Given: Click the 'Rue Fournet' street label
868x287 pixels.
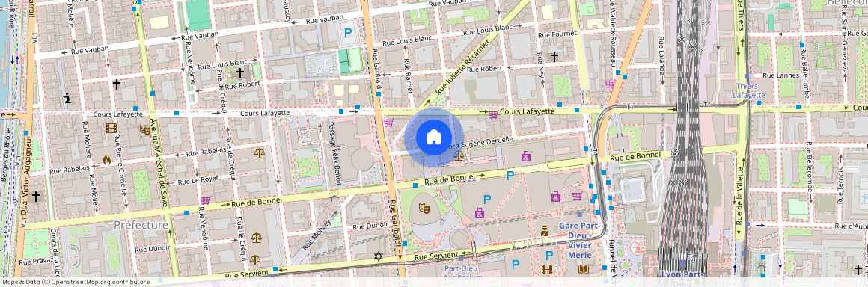Looking at the screenshot, I should click(557, 34).
